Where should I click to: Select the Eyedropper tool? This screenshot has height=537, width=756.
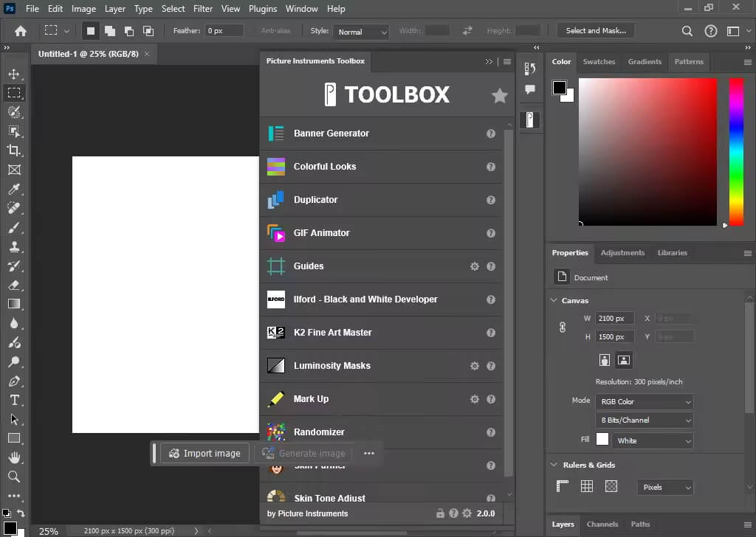(14, 189)
